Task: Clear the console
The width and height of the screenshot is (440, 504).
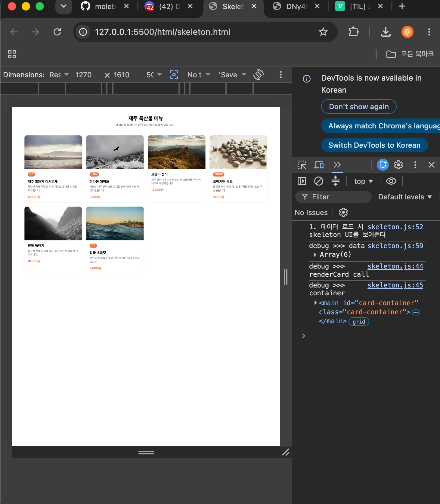Action: [319, 181]
